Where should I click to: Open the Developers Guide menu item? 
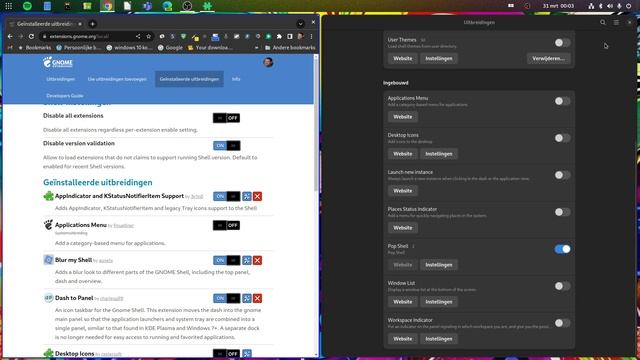65,96
